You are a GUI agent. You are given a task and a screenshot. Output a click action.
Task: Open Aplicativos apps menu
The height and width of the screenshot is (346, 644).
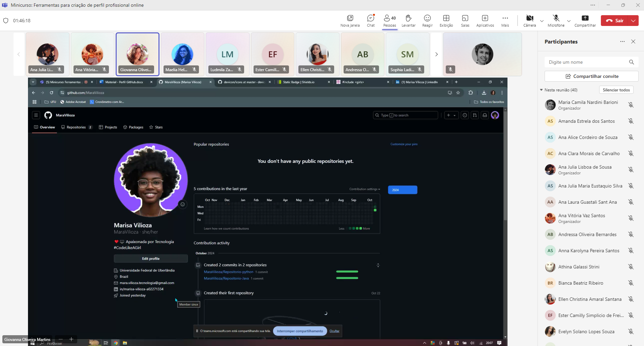[x=485, y=21]
